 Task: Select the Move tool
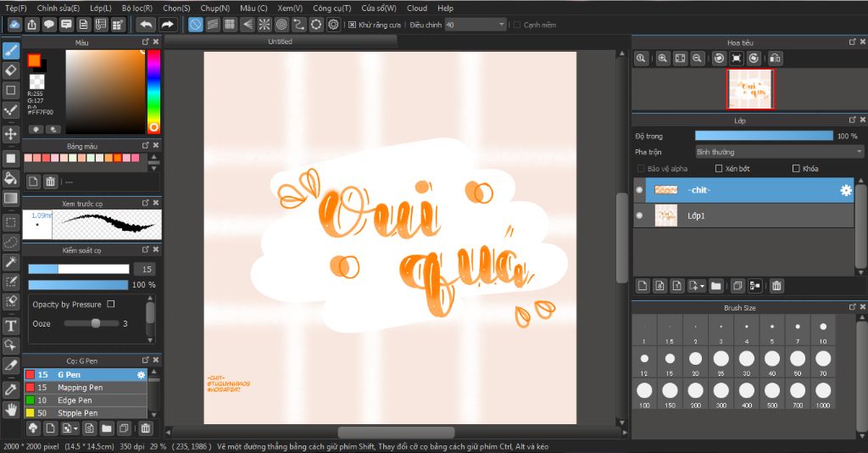[x=11, y=134]
